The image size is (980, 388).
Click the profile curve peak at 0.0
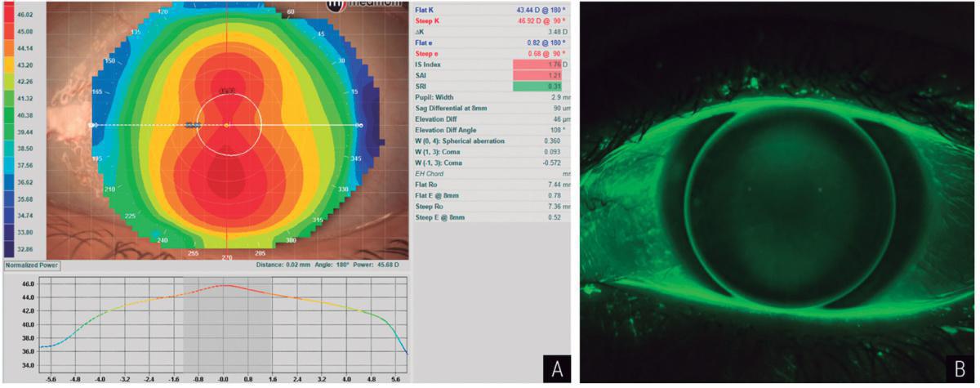[x=226, y=286]
